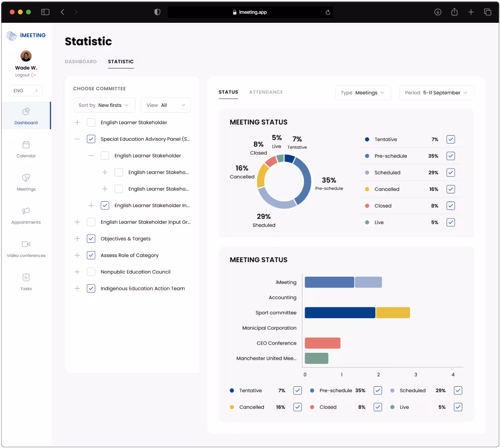Open the Sort by New firsts dropdown
The width and height of the screenshot is (500, 448).
(x=104, y=105)
